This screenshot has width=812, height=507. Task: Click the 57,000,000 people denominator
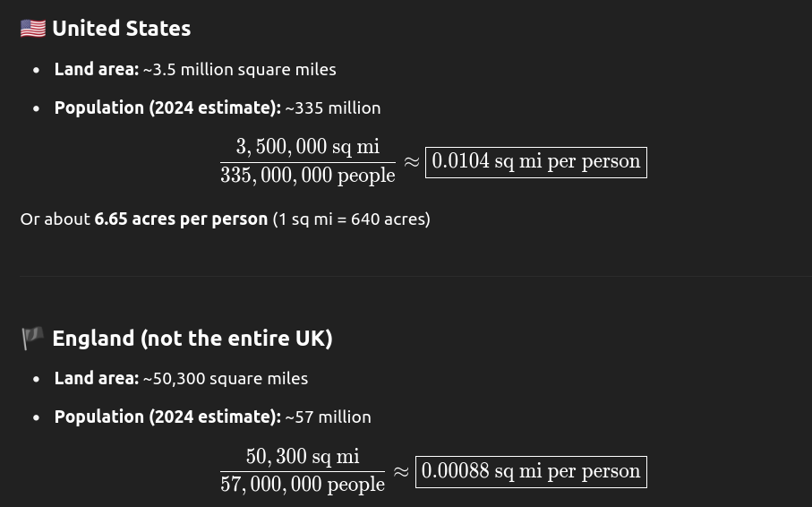pos(303,485)
